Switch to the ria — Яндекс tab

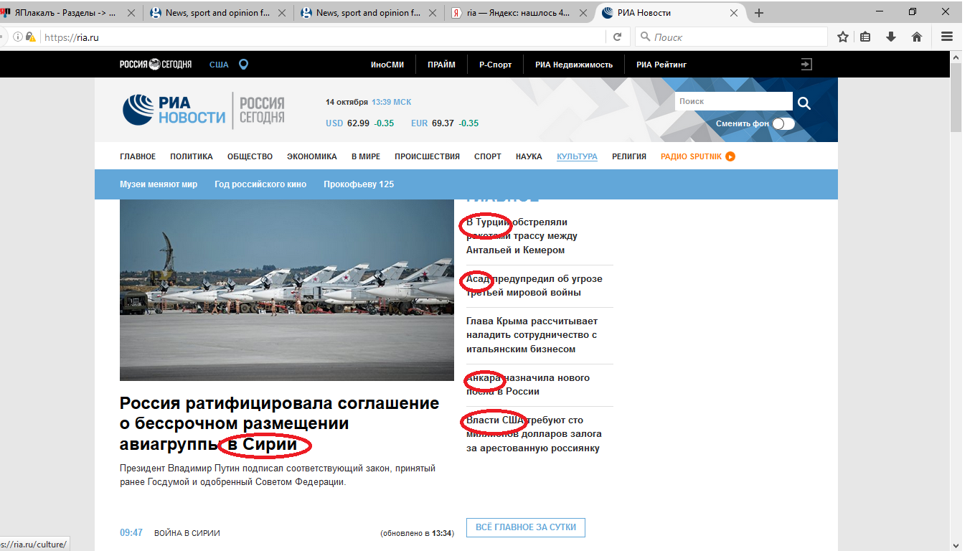pos(518,13)
